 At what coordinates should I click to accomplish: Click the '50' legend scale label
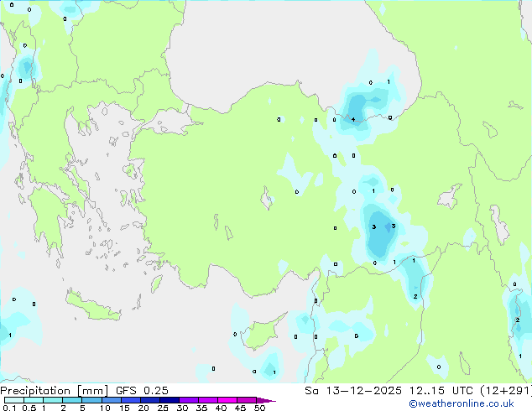[x=259, y=408]
